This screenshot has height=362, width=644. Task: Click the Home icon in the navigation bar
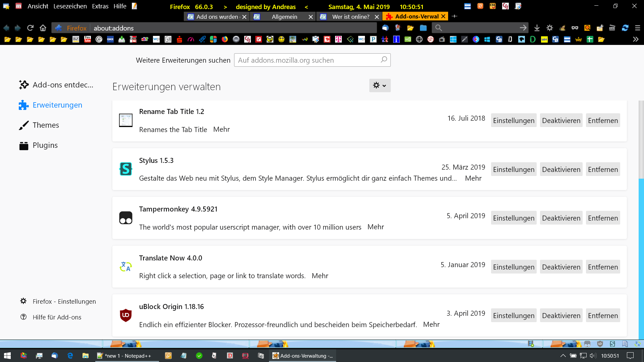pyautogui.click(x=43, y=28)
